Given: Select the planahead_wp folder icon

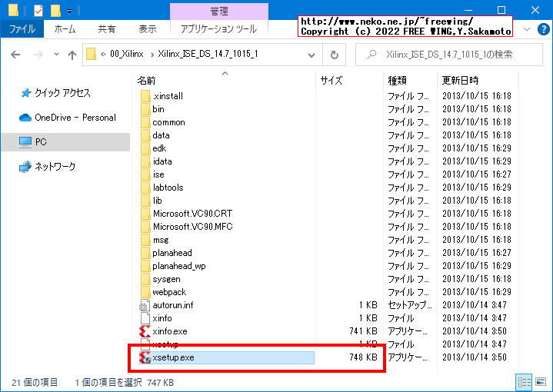Looking at the screenshot, I should tap(145, 266).
